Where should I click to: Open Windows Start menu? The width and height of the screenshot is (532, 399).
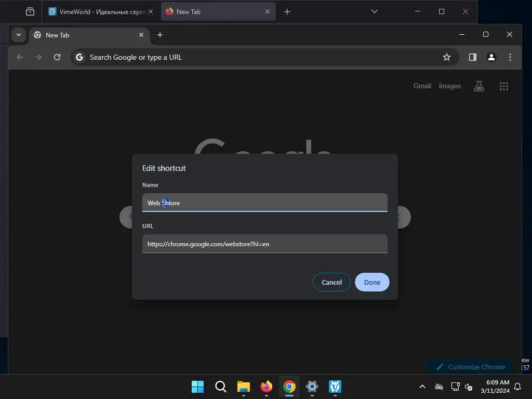(x=197, y=387)
